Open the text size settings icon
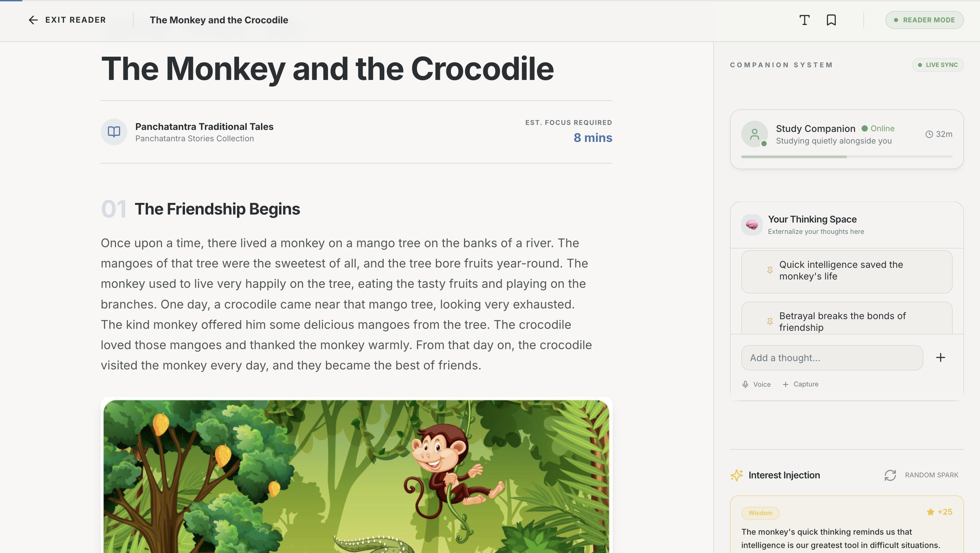 (804, 20)
